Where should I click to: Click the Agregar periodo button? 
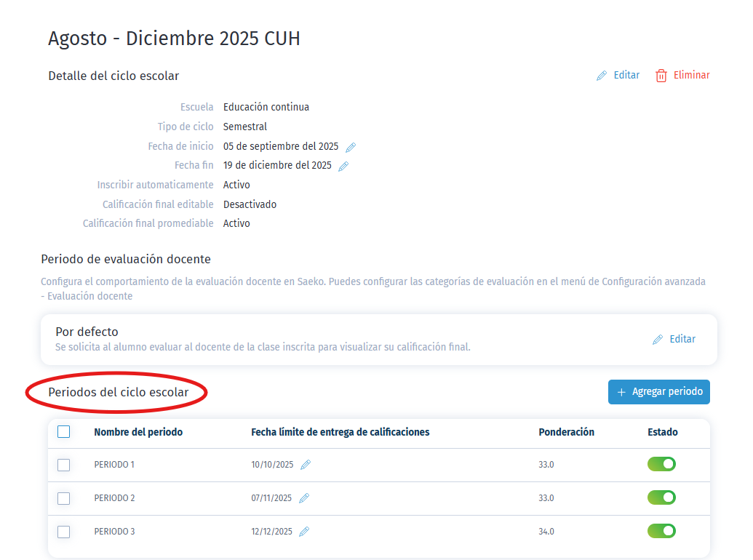[659, 392]
